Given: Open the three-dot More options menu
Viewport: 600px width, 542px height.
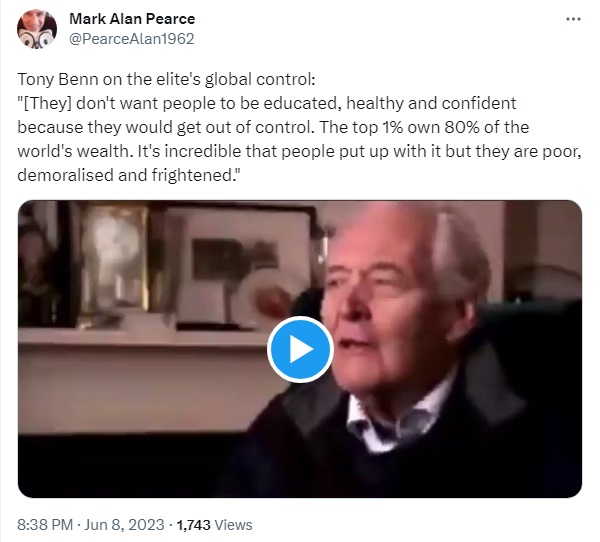Looking at the screenshot, I should [x=573, y=19].
